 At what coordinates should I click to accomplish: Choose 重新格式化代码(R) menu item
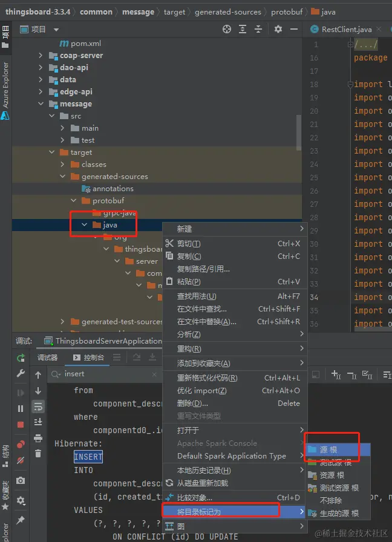[x=234, y=378]
